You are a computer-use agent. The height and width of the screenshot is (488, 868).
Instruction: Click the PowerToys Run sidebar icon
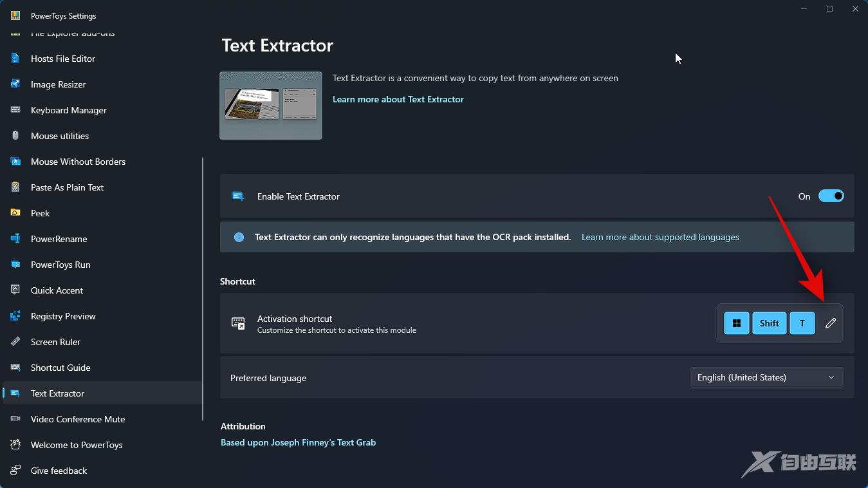coord(15,265)
